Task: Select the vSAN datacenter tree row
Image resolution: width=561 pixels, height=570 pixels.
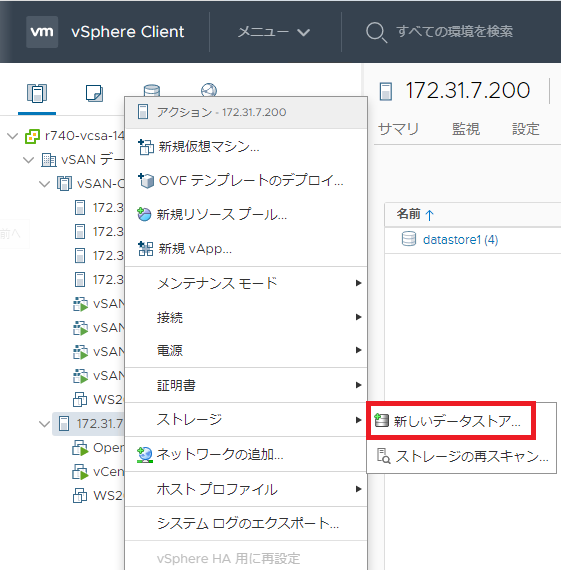Action: tap(82, 160)
